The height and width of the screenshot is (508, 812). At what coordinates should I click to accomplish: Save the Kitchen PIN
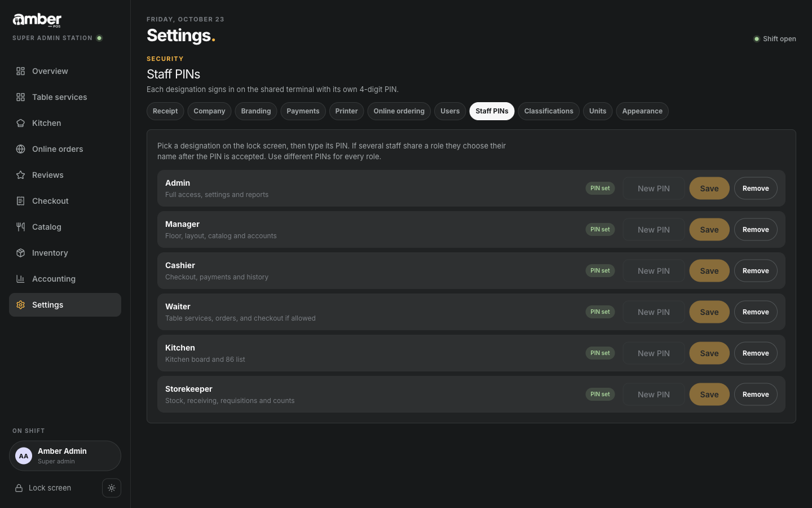pos(709,353)
